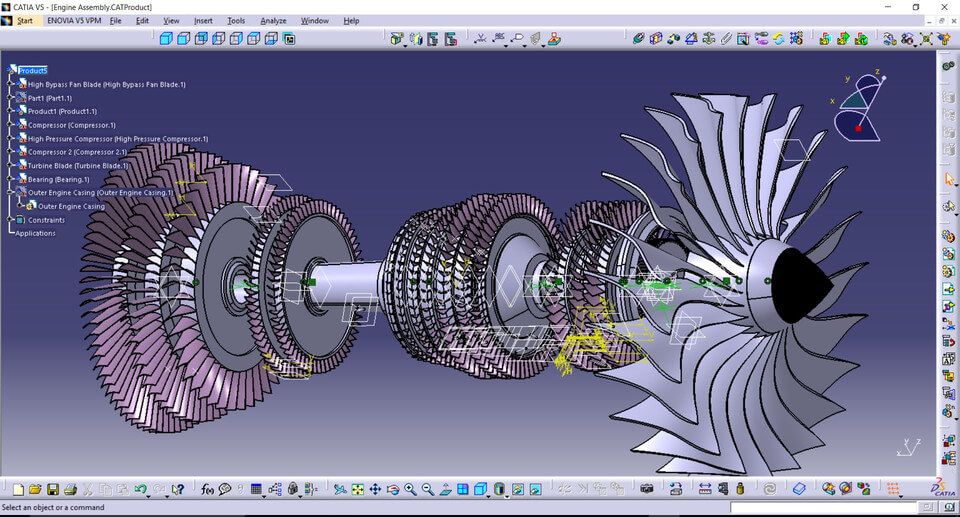960x517 pixels.
Task: Click the Save floppy disk icon
Action: (53, 489)
